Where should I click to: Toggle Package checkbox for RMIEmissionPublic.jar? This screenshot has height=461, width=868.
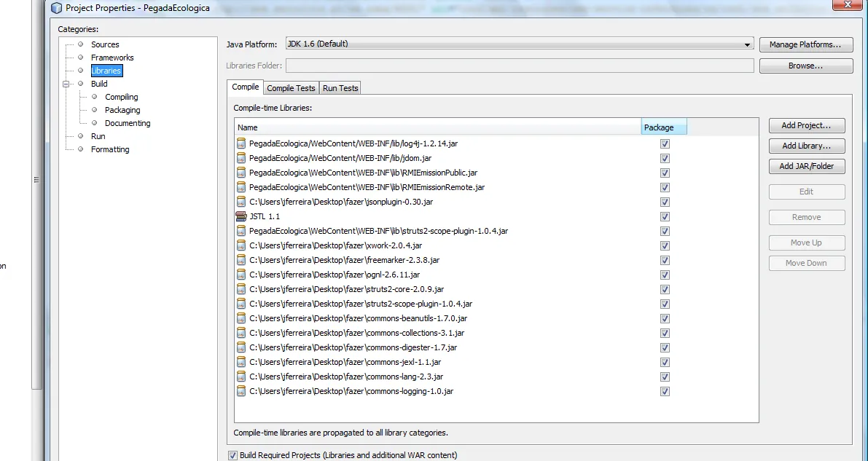pos(665,173)
